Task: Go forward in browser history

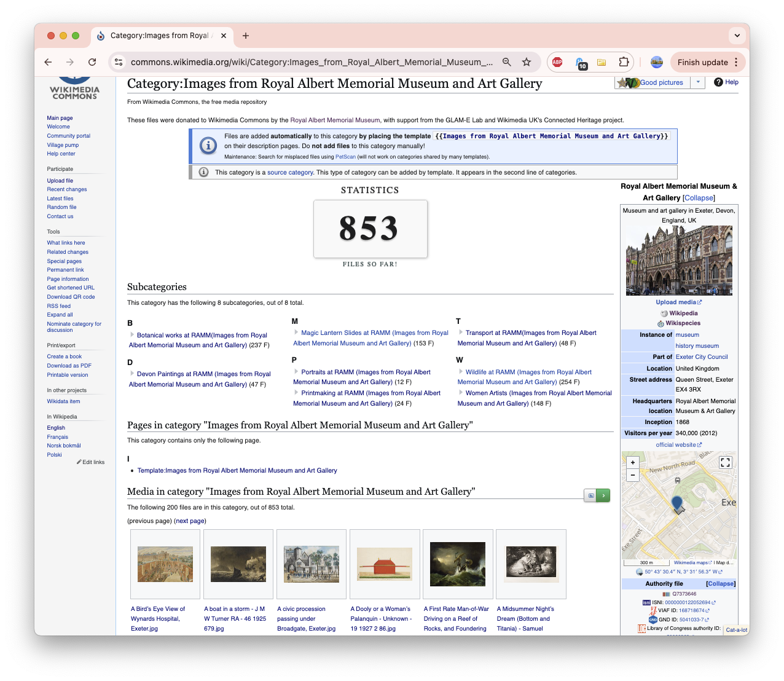Action: [70, 62]
